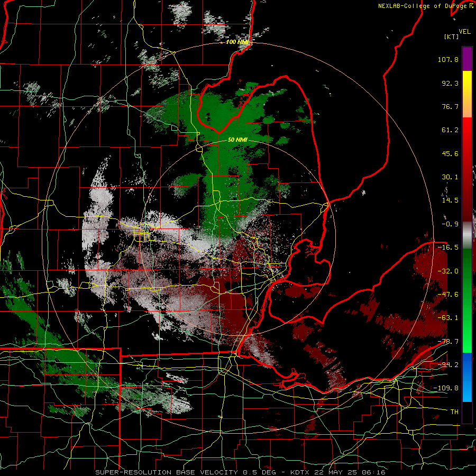Select the 45.6 velocity scale value
Screen dimensions: 476x476
(x=450, y=153)
